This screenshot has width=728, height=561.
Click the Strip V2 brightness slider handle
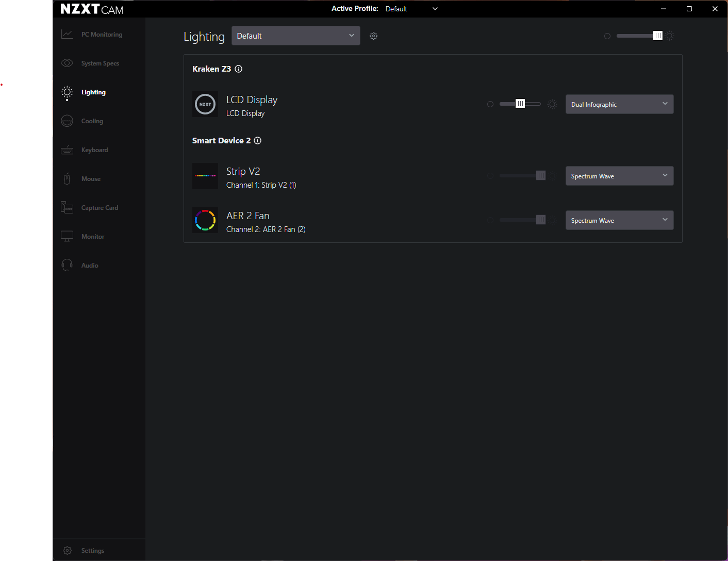coord(541,175)
